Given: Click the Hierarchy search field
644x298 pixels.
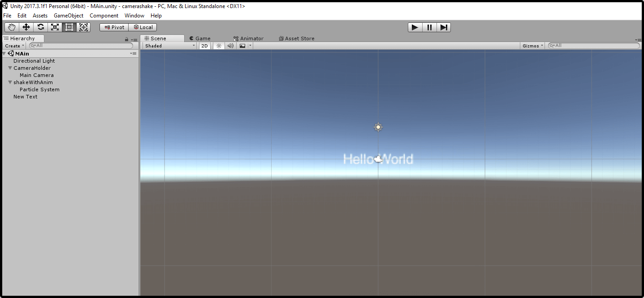Looking at the screenshot, I should (81, 45).
